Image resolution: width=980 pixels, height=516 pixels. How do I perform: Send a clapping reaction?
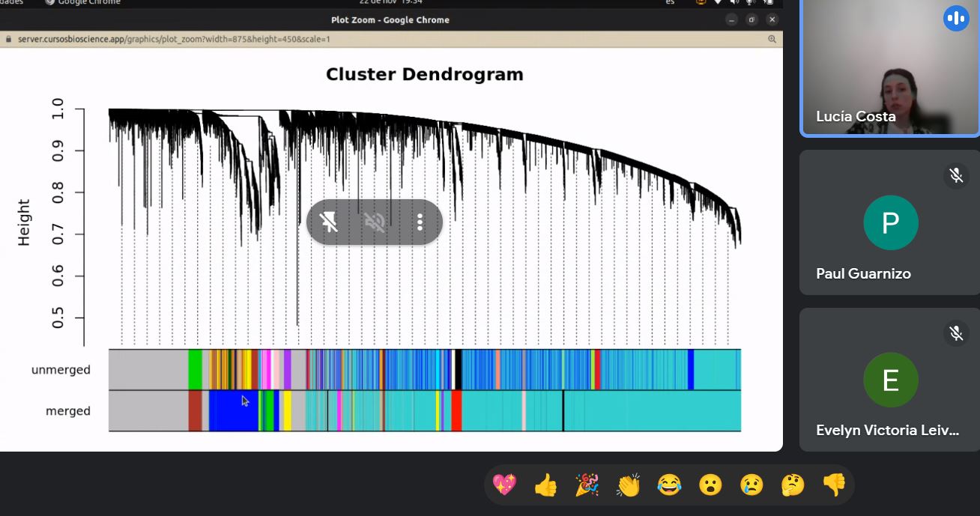pyautogui.click(x=628, y=485)
